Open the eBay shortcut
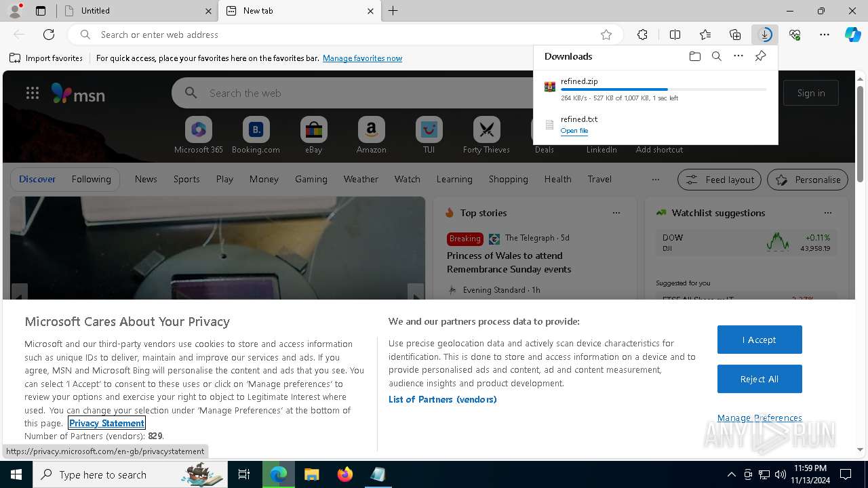This screenshot has width=868, height=488. pos(313,135)
